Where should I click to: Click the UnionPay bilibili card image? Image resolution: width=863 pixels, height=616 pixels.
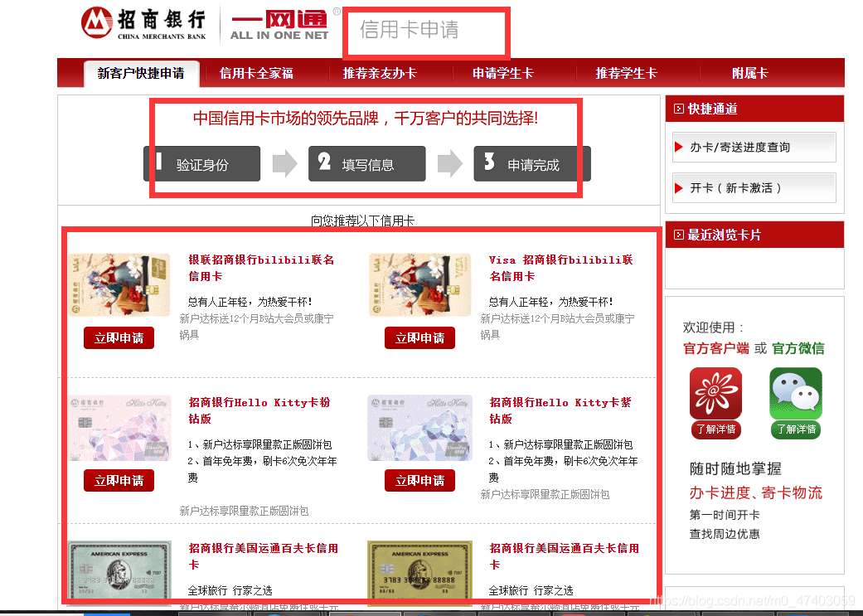pos(119,284)
